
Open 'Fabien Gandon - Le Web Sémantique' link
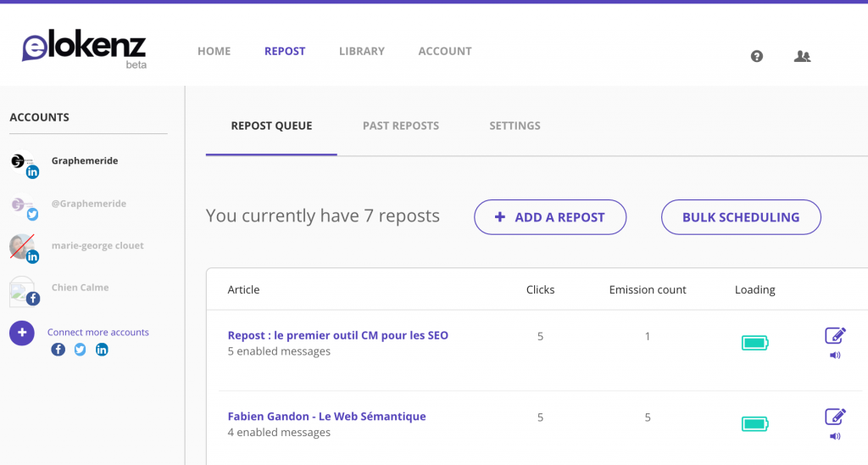coord(326,417)
